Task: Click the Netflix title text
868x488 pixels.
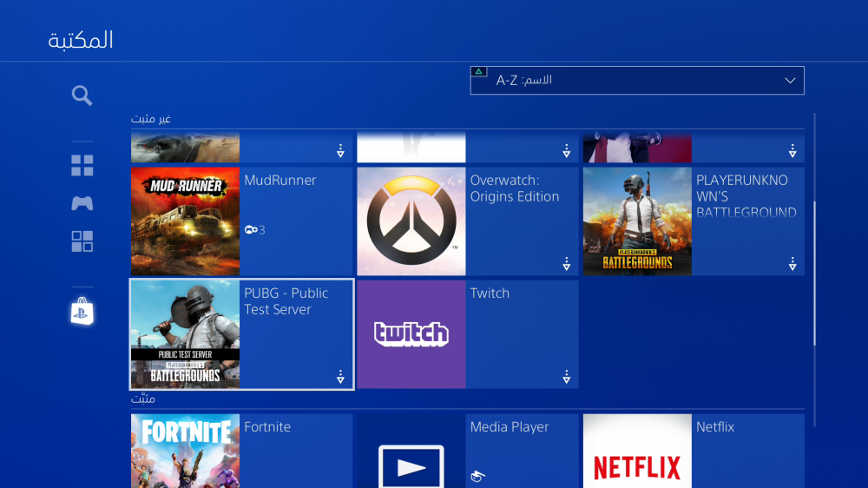Action: tap(715, 427)
